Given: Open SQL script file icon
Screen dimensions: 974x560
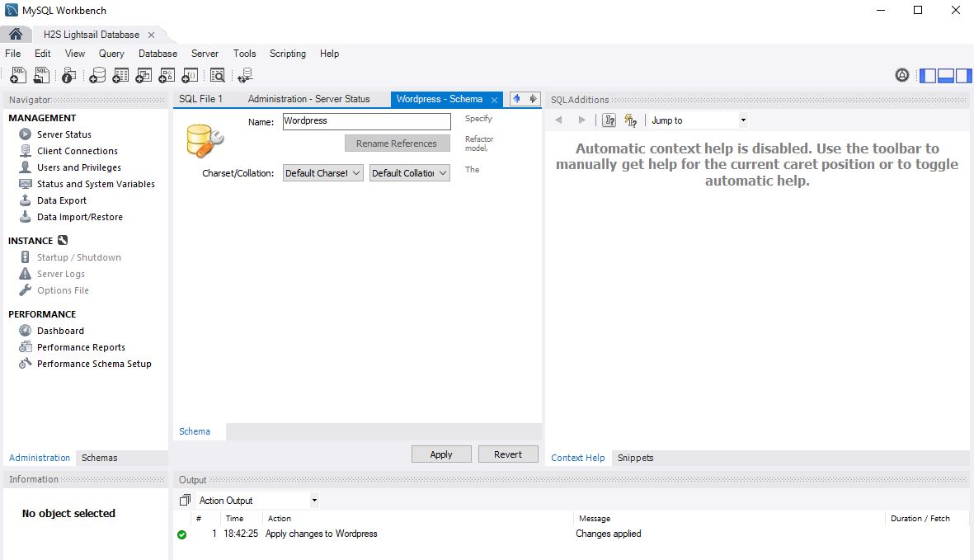Looking at the screenshot, I should [x=41, y=75].
